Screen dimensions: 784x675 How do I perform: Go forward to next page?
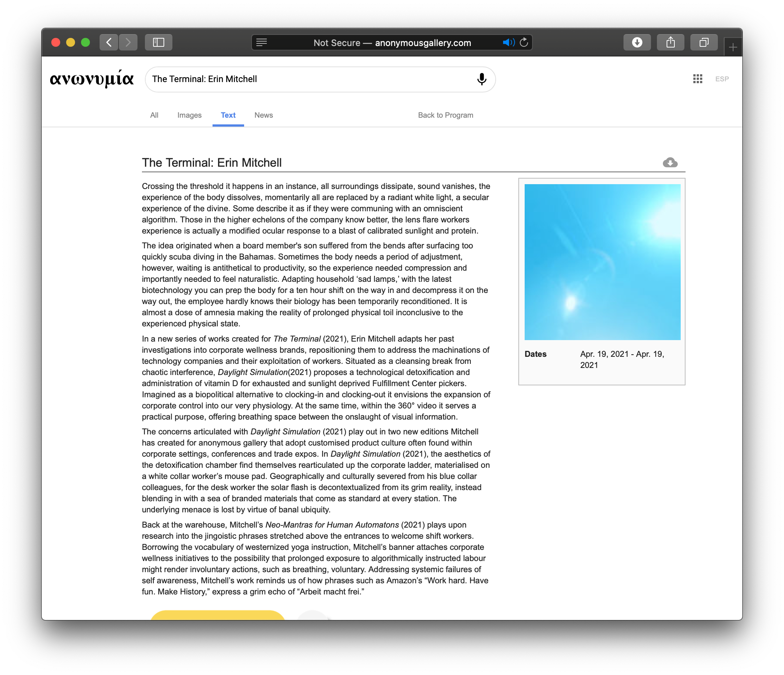pyautogui.click(x=128, y=42)
